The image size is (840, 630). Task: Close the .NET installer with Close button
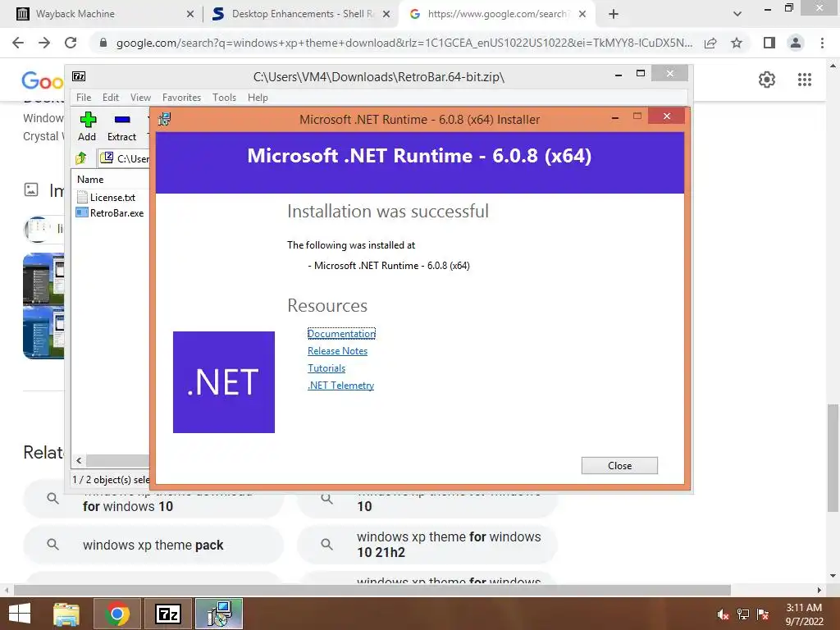619,466
